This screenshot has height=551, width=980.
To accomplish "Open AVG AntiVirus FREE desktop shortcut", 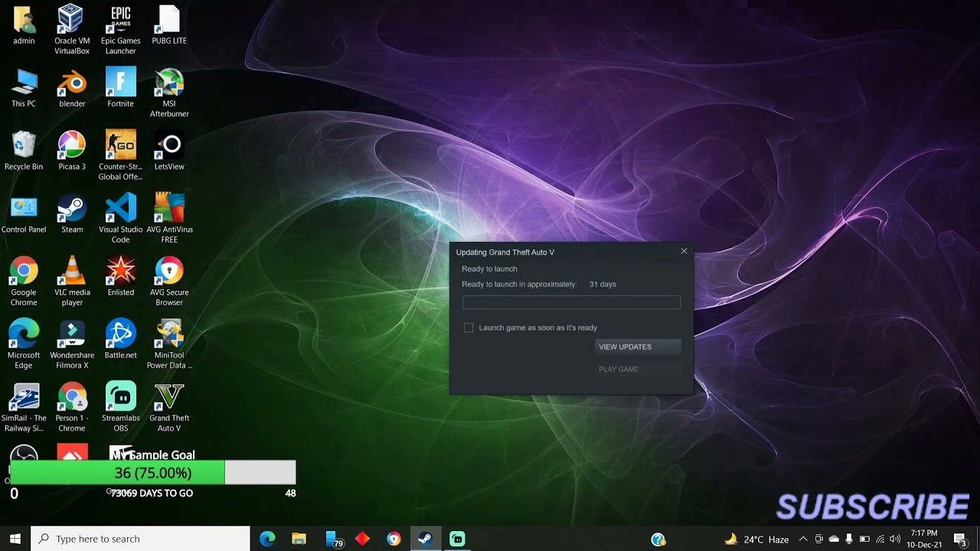I will pyautogui.click(x=169, y=218).
